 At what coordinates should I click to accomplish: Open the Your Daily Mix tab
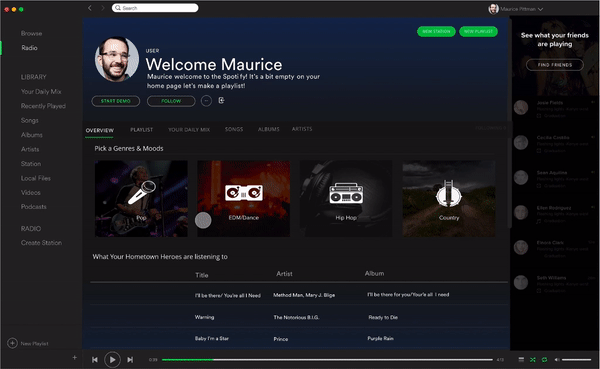pos(189,130)
